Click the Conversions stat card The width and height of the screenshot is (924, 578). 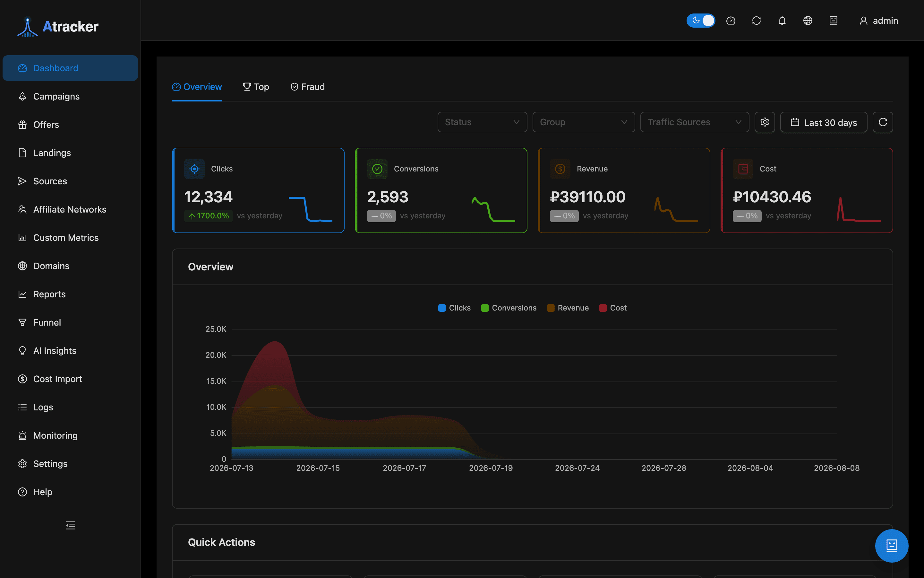(x=441, y=190)
